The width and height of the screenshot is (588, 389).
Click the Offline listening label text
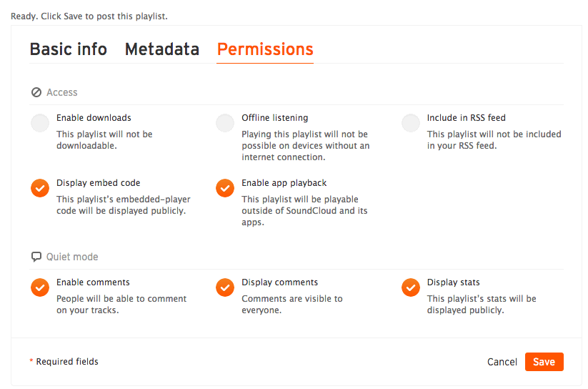pos(275,118)
